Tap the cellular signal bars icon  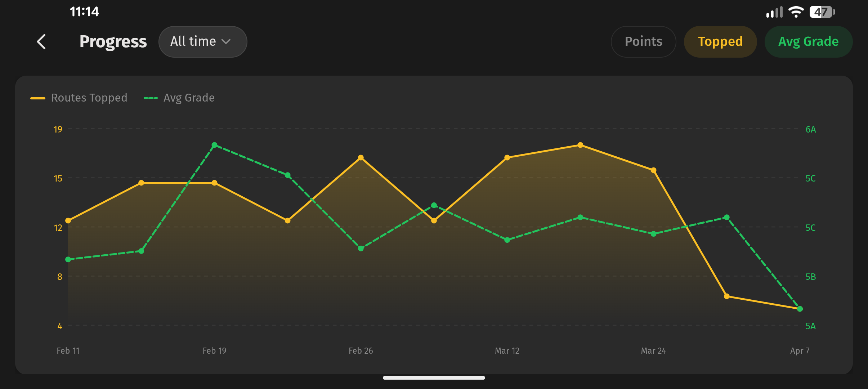774,13
